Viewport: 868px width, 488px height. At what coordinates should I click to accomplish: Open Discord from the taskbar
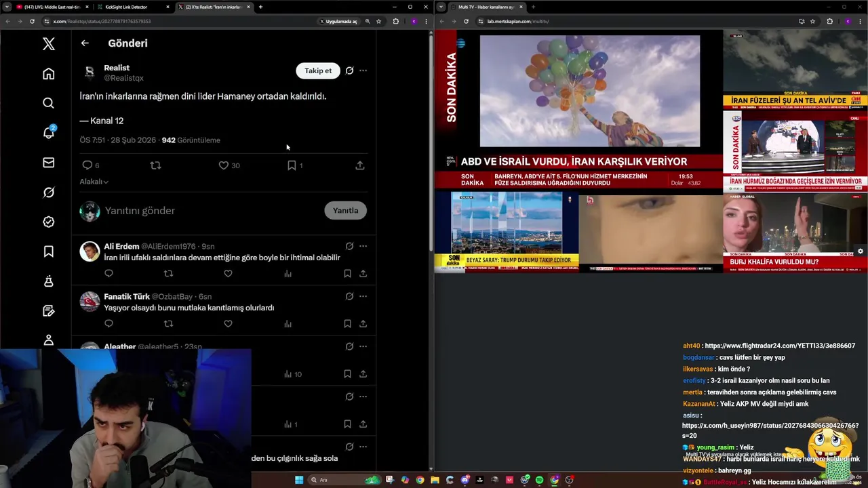point(465,480)
